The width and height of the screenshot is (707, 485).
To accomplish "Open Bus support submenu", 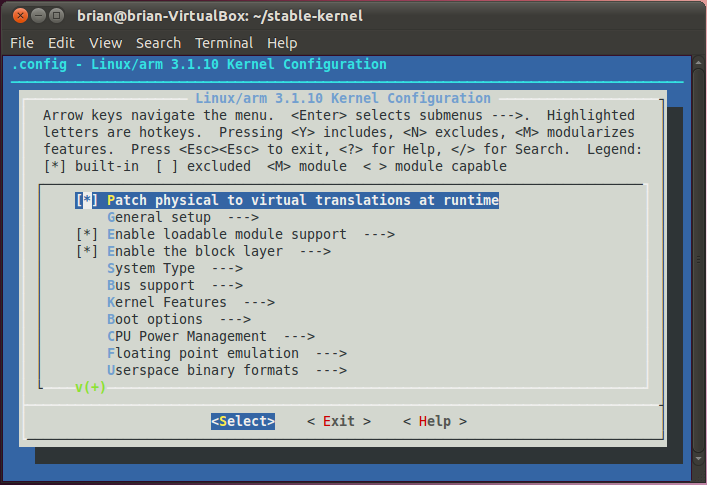I will click(x=175, y=286).
